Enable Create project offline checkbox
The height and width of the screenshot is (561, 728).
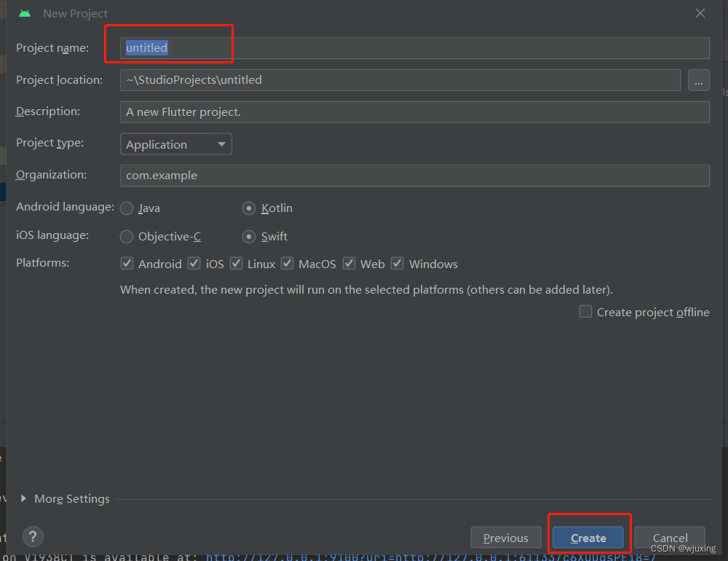[x=585, y=311]
